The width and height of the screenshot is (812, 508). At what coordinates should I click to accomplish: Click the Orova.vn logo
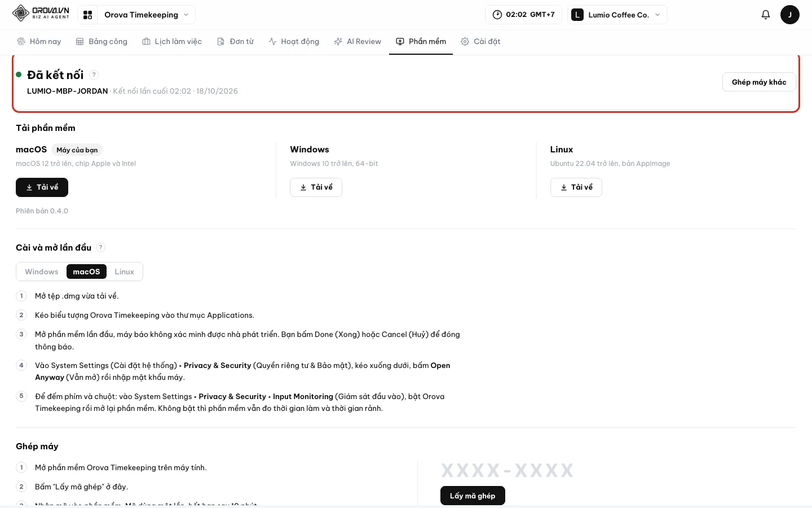(x=41, y=13)
